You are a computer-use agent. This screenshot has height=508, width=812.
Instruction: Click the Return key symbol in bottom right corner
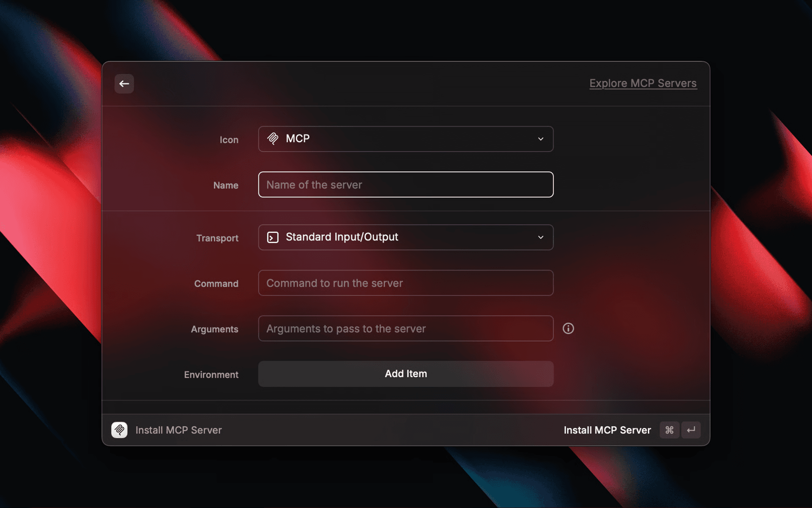[x=691, y=430]
